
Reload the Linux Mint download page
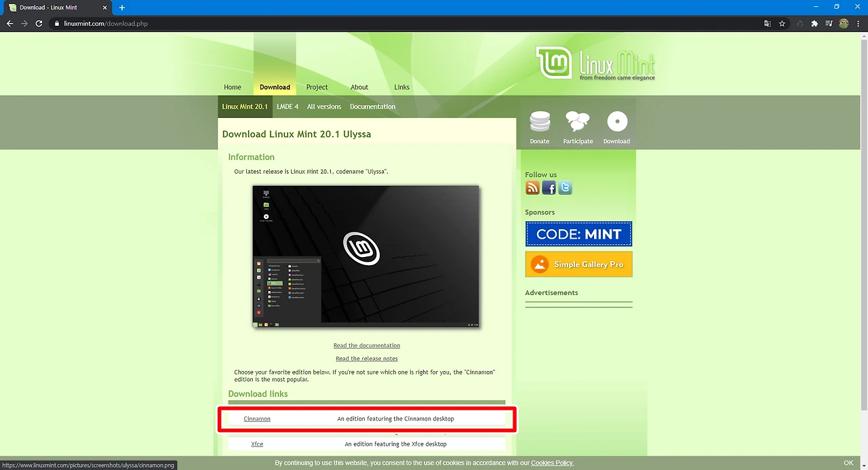[39, 23]
